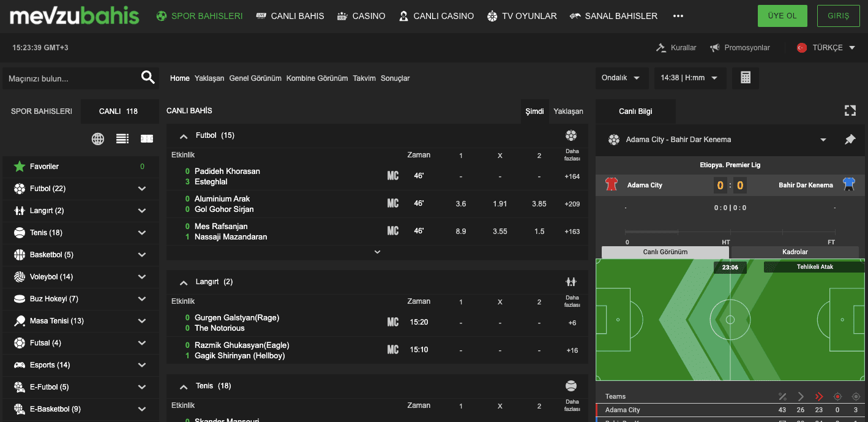Open the 14:38 time format dropdown
868x422 pixels.
pyautogui.click(x=690, y=78)
